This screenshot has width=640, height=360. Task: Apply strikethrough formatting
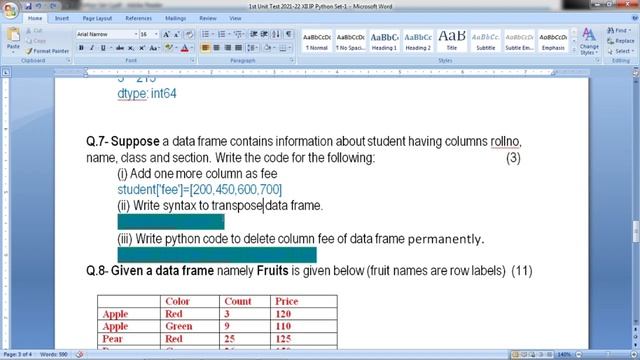click(x=120, y=48)
